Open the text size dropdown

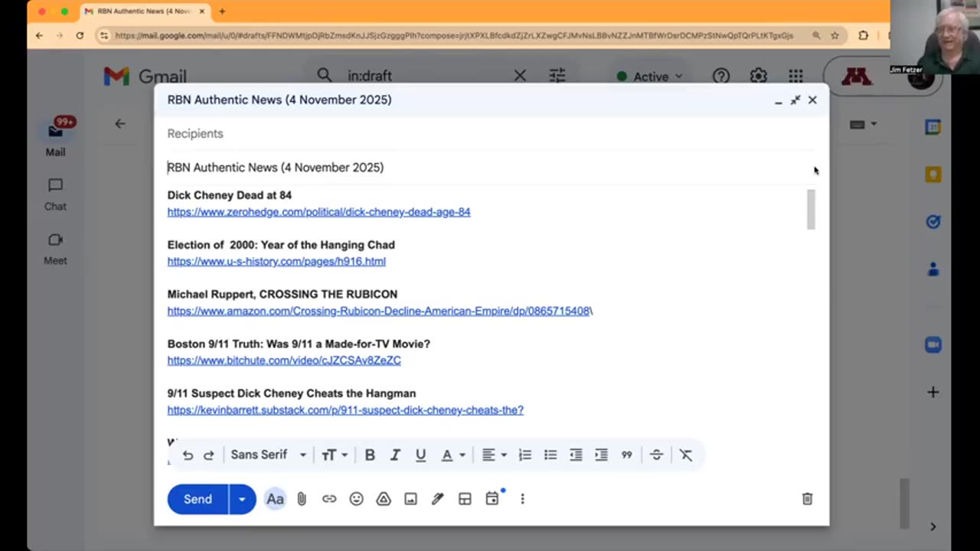point(335,455)
